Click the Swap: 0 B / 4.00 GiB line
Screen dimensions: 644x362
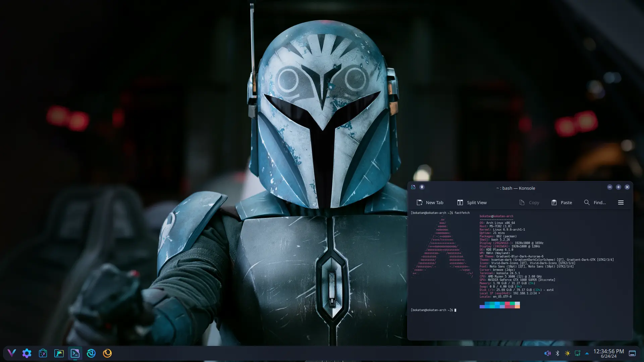click(500, 287)
